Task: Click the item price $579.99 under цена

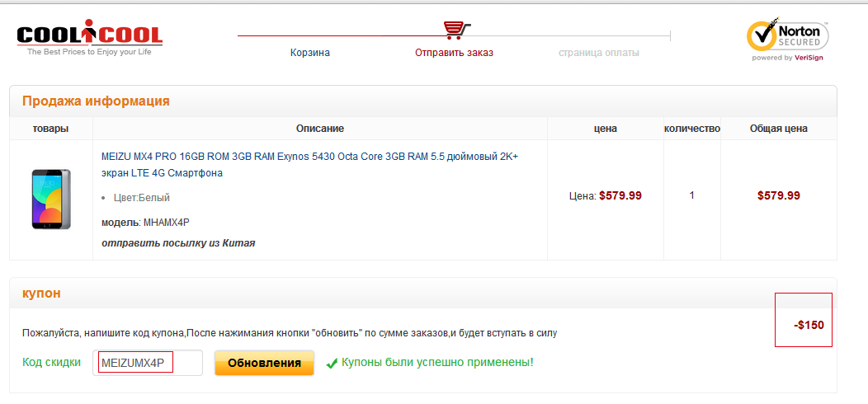Action: coord(620,195)
